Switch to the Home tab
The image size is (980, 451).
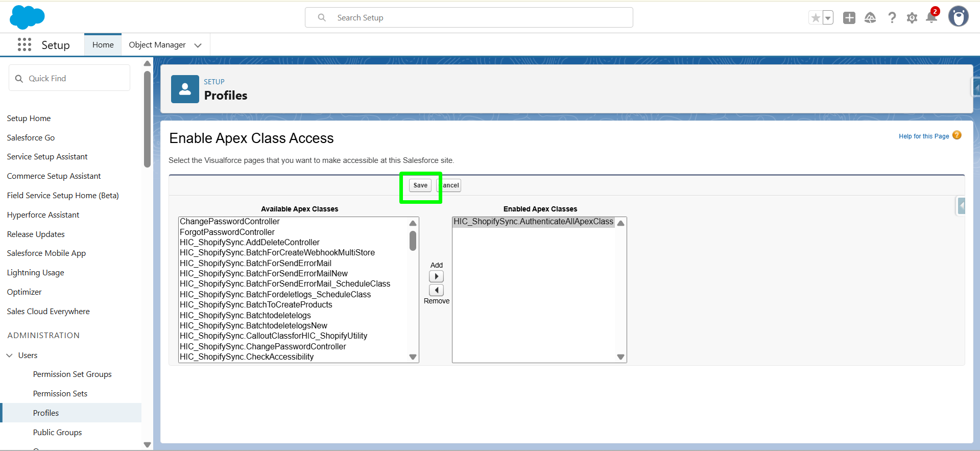click(103, 45)
